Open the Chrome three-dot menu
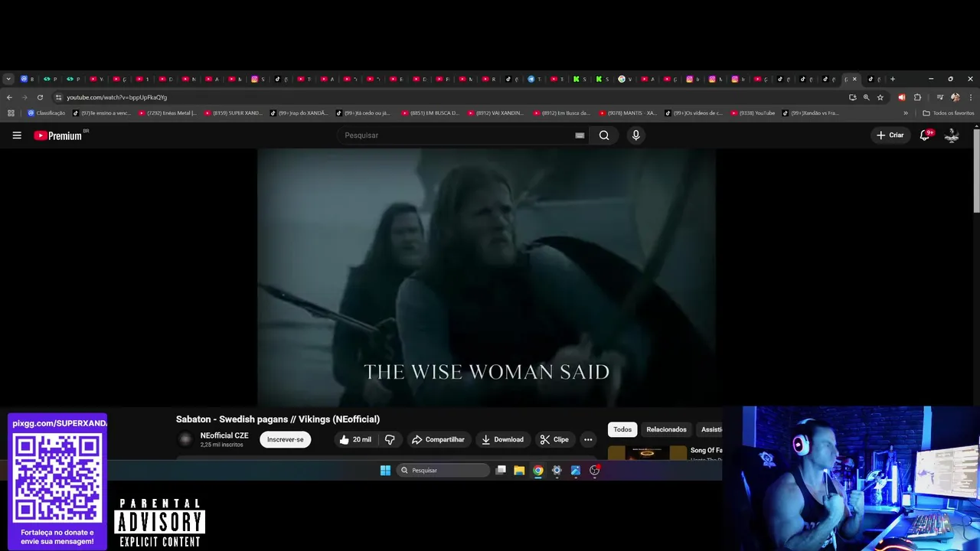 [x=971, y=97]
